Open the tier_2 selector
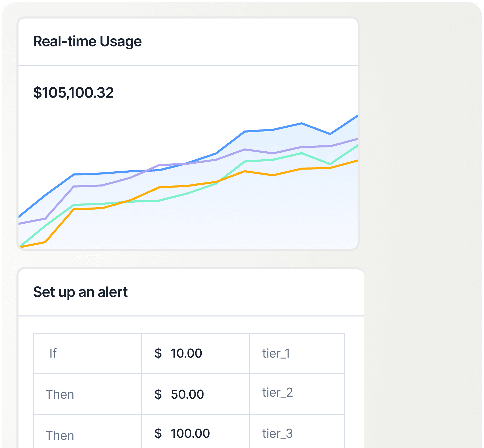 pyautogui.click(x=277, y=393)
